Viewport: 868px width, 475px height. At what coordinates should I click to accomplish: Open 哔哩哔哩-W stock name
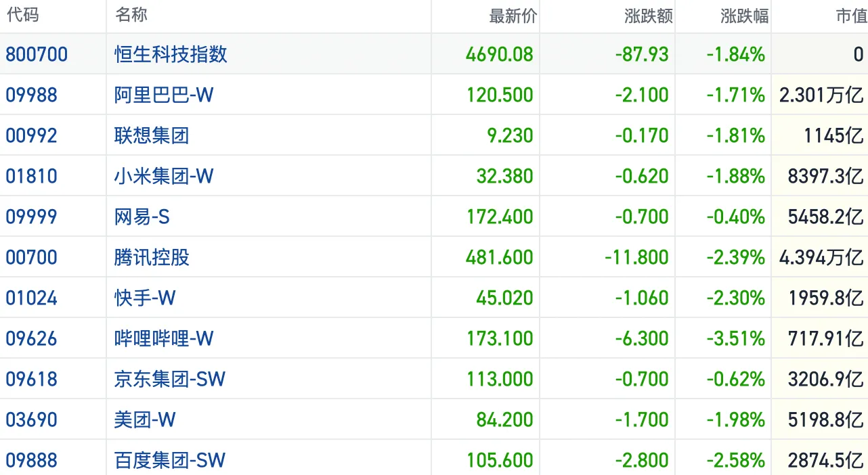pos(164,338)
